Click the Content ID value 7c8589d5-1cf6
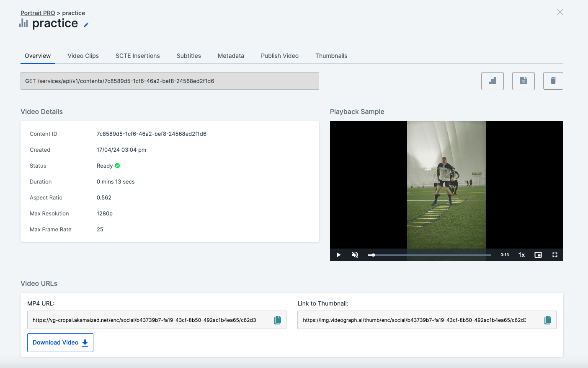Viewport: 588px width, 368px height. pyautogui.click(x=152, y=134)
